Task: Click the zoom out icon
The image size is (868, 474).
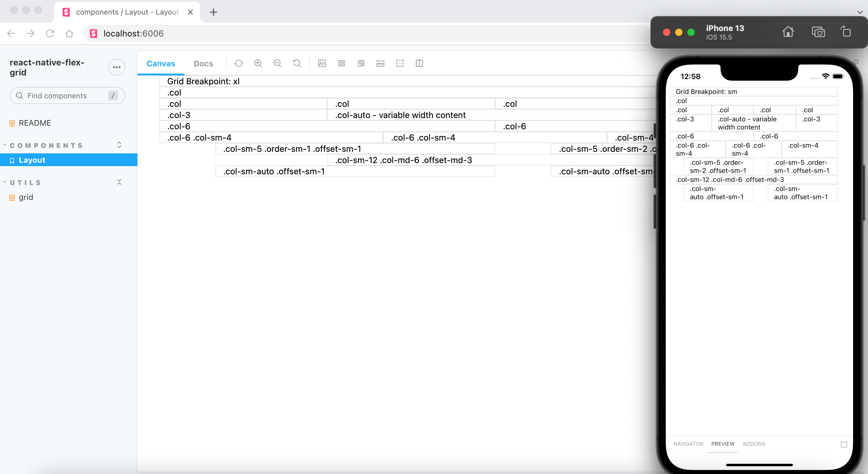Action: 278,63
